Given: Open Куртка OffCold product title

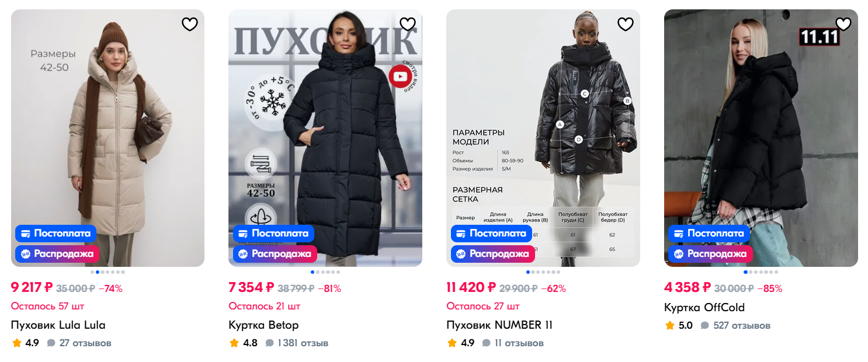Looking at the screenshot, I should pos(704,308).
